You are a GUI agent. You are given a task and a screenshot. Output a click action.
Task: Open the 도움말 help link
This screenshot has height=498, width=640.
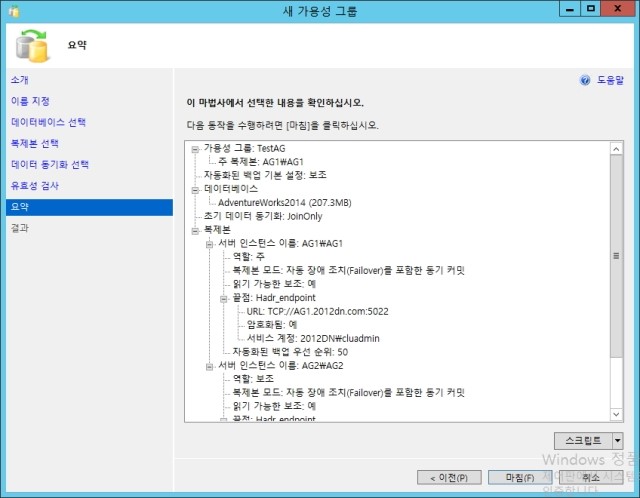[610, 80]
